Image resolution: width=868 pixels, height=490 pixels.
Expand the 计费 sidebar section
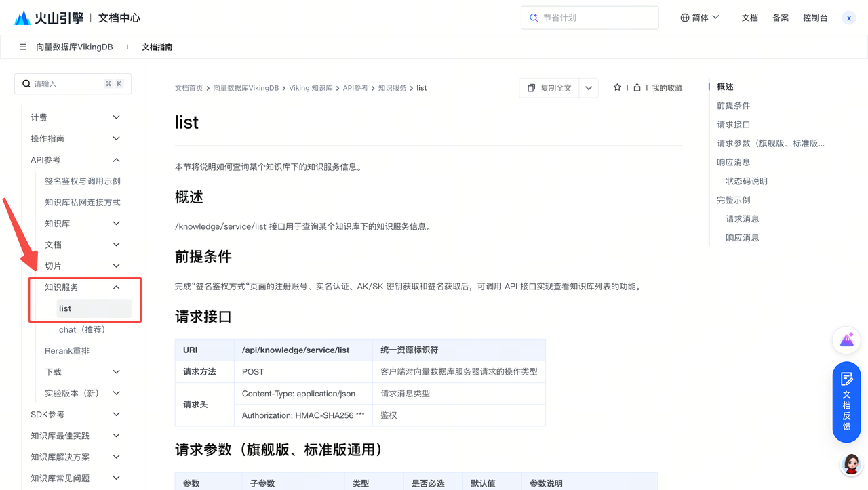[x=117, y=117]
